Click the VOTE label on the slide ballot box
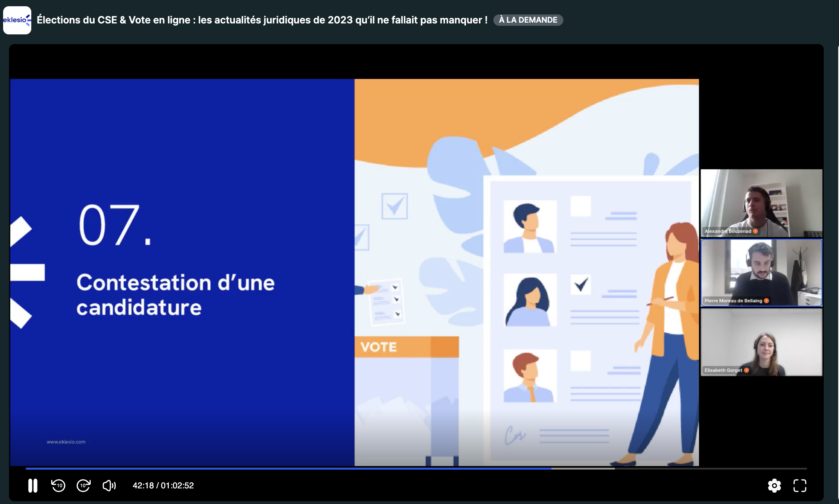This screenshot has width=839, height=504. click(378, 347)
